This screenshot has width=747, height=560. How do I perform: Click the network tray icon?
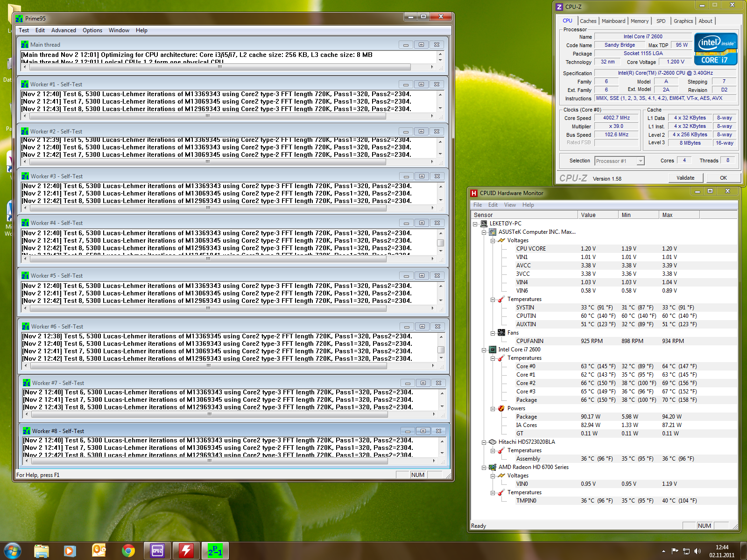pos(686,551)
